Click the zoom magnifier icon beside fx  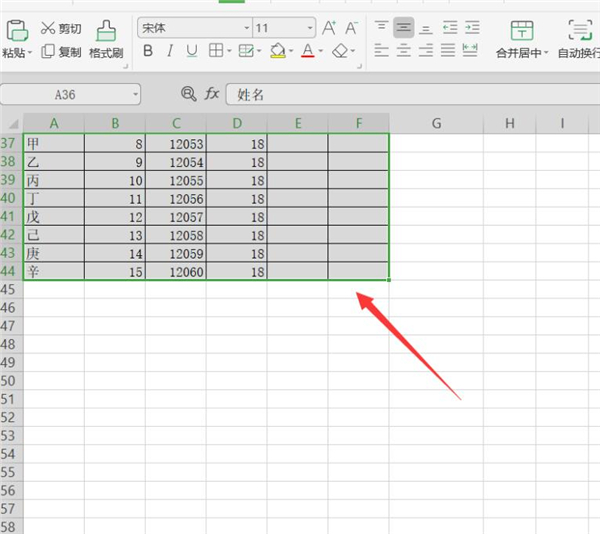point(188,94)
